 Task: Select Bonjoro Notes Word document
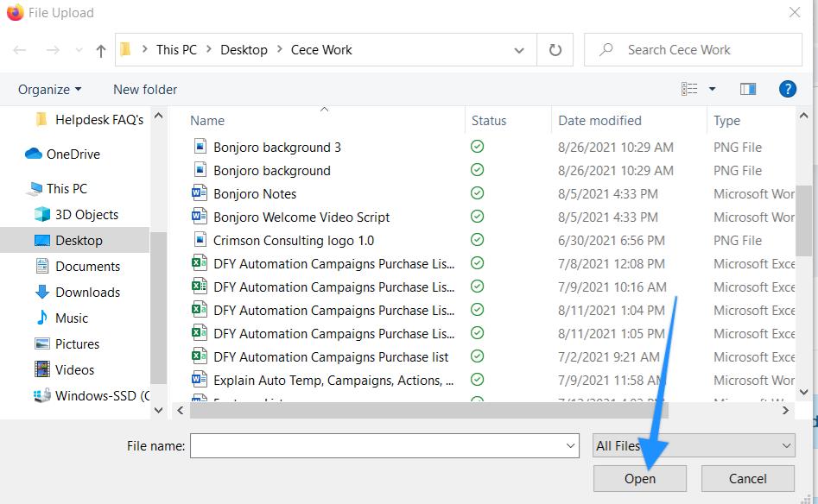pos(255,194)
